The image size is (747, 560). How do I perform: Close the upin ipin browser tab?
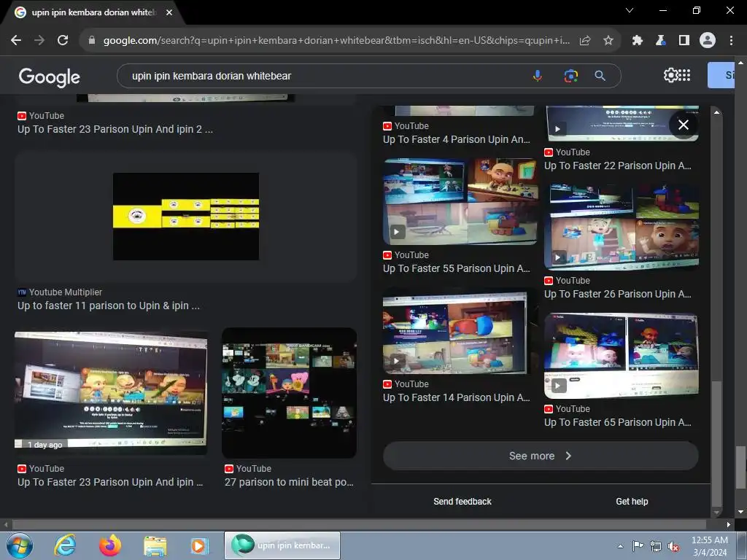click(x=169, y=12)
